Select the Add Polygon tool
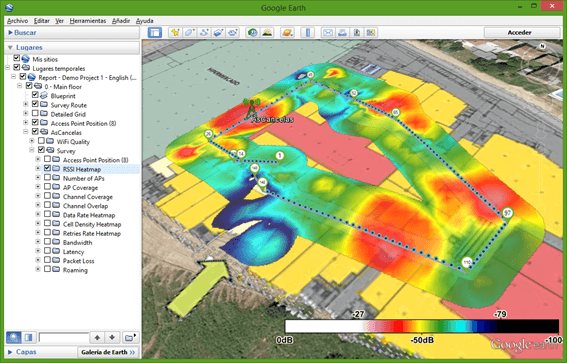The width and height of the screenshot is (567, 363). pyautogui.click(x=190, y=33)
